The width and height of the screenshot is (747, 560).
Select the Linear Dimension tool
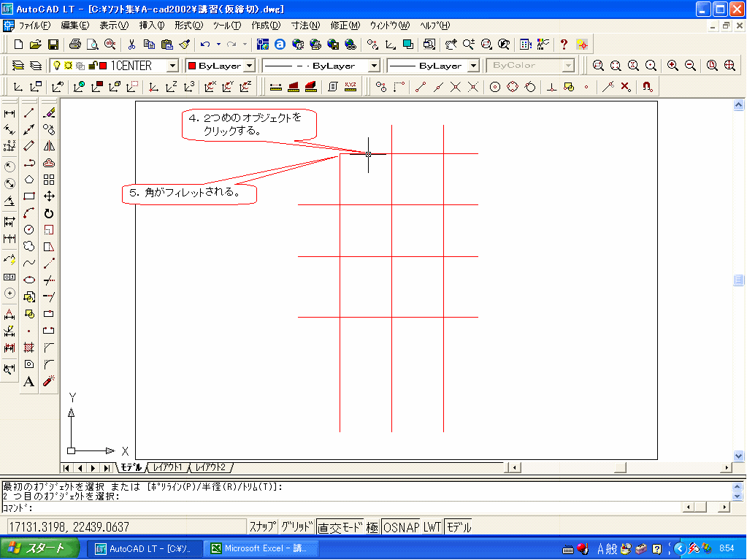pyautogui.click(x=9, y=113)
